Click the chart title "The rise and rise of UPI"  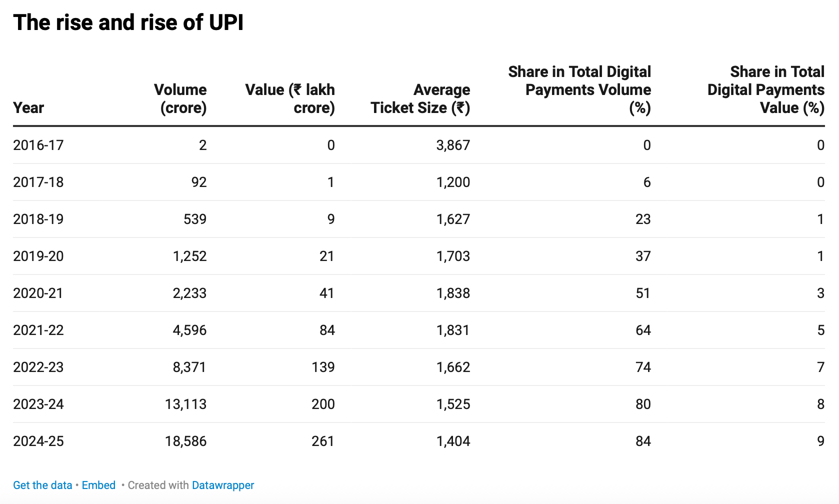pos(128,22)
